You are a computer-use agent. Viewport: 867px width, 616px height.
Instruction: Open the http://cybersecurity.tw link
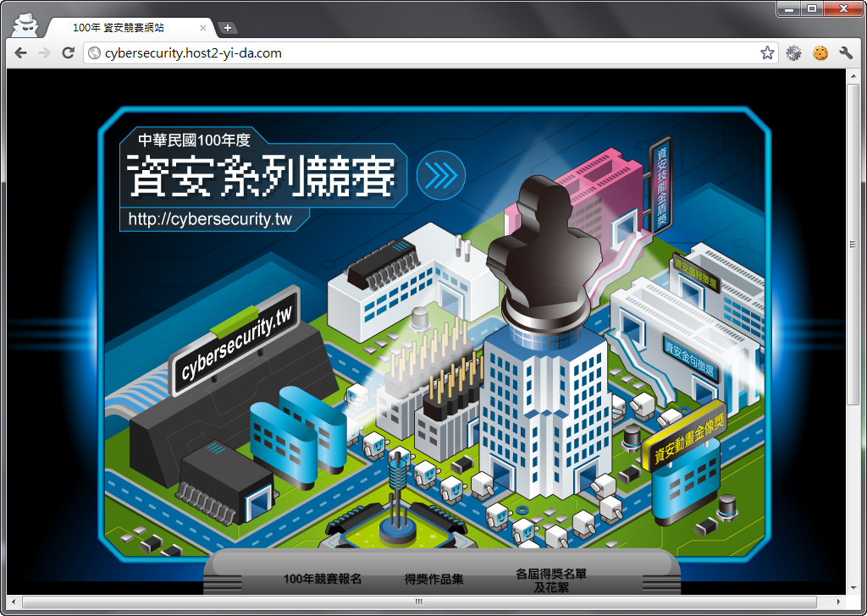click(x=210, y=219)
